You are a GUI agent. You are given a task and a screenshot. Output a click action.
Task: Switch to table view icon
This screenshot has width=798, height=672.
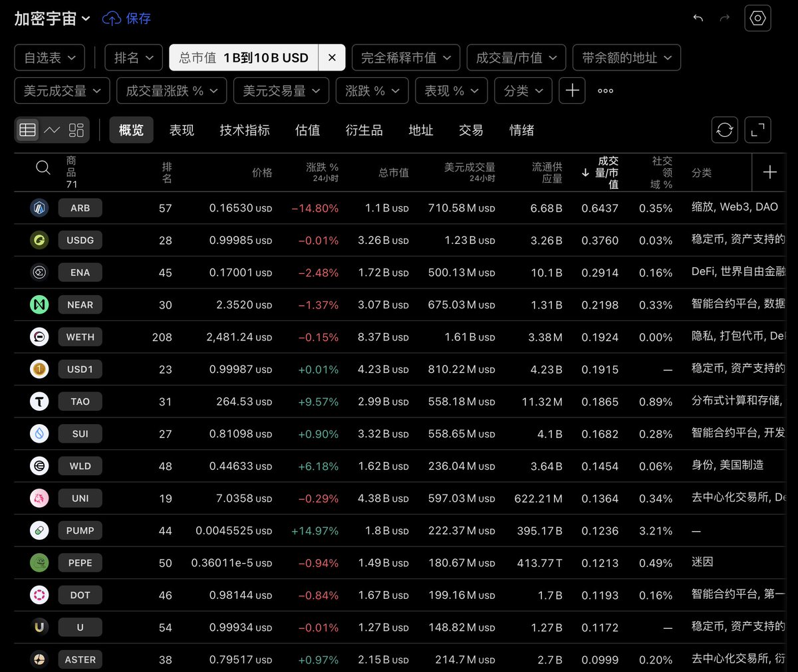28,130
